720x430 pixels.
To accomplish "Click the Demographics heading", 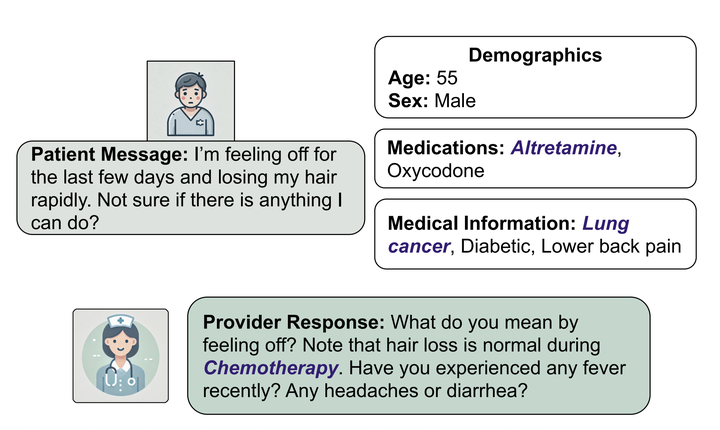I will pos(535,55).
